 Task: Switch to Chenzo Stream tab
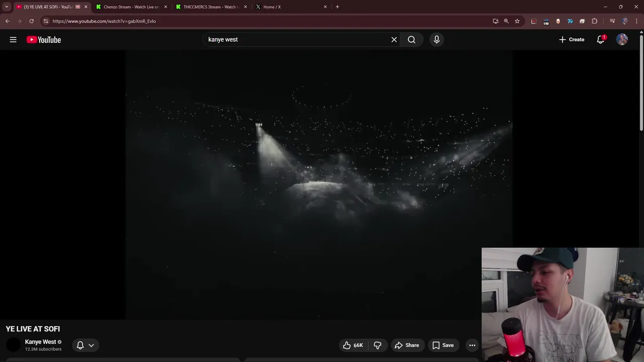point(131,7)
